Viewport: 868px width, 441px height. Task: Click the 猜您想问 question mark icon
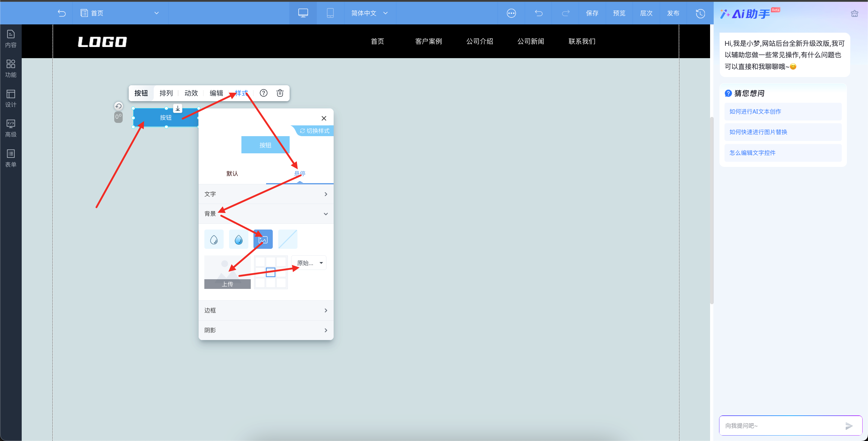728,93
